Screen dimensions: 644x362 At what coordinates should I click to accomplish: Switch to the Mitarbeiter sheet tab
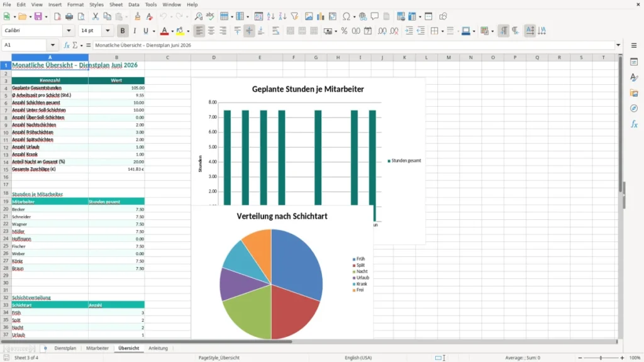pyautogui.click(x=97, y=348)
